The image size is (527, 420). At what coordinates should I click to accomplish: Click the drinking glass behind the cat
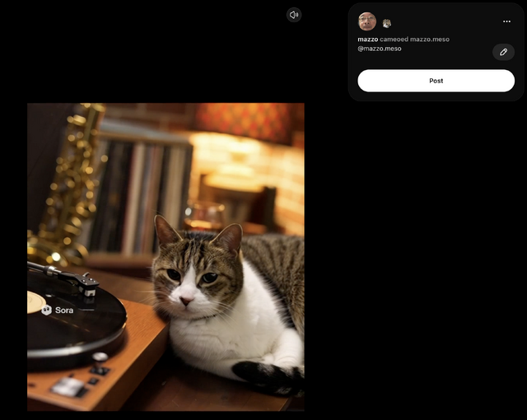click(203, 216)
